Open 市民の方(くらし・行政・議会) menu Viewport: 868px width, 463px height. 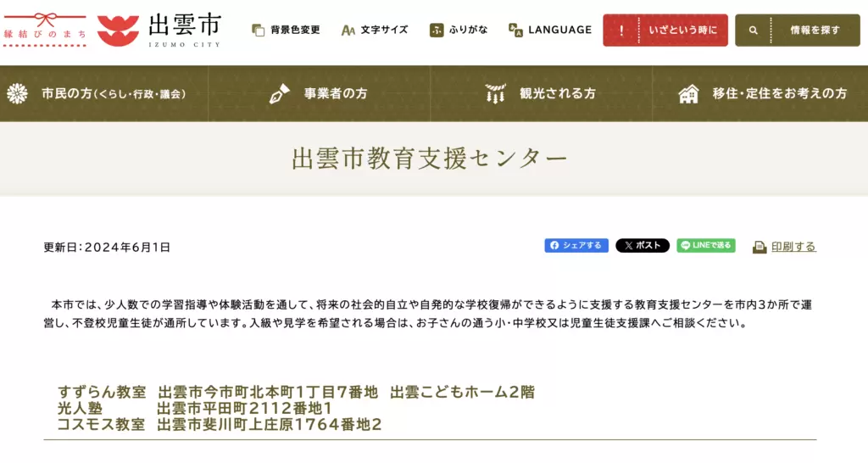coord(104,93)
